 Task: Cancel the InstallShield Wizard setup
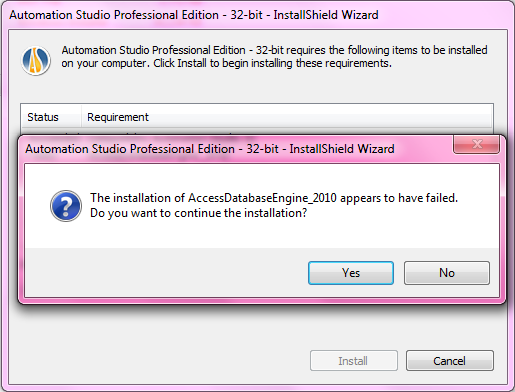coord(450,361)
